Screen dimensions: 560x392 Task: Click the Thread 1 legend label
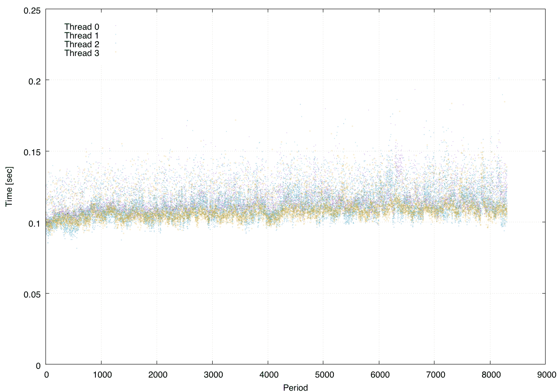pyautogui.click(x=82, y=35)
